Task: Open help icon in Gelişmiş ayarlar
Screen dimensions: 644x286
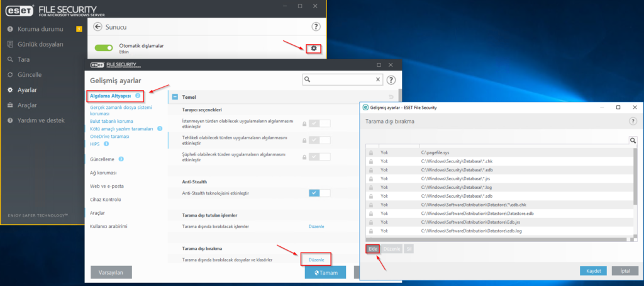Action: pyautogui.click(x=391, y=80)
